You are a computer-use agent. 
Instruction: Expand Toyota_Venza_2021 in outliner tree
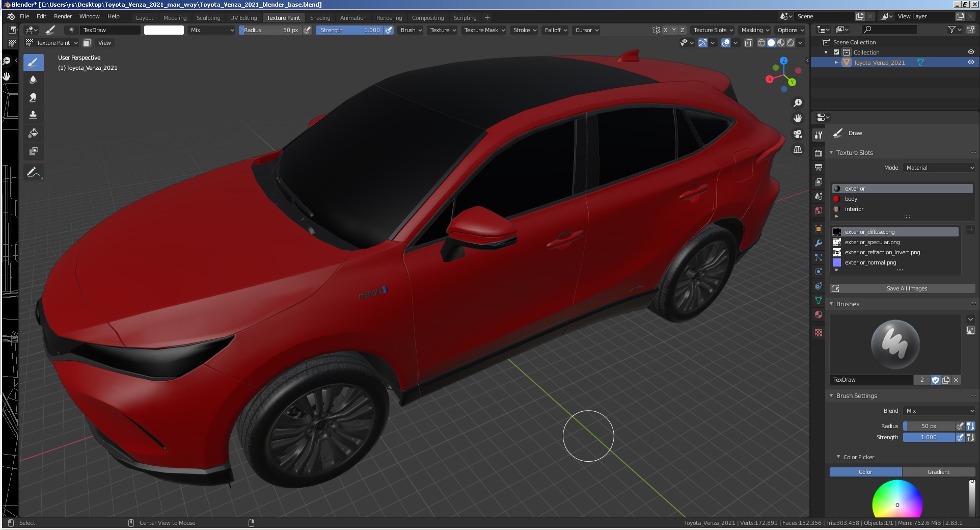tap(836, 62)
